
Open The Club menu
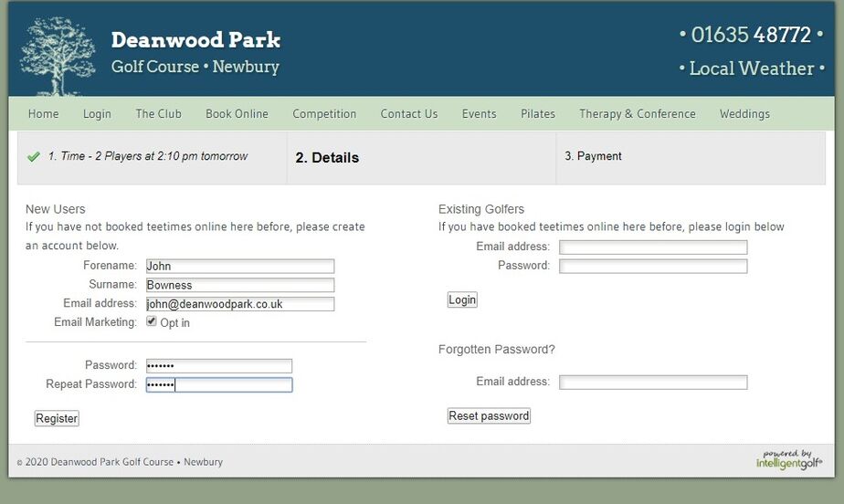click(158, 114)
